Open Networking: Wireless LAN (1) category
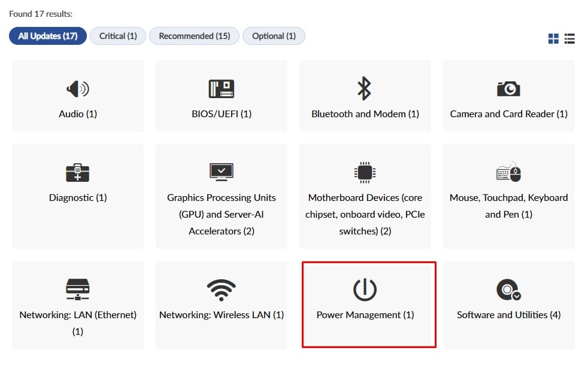This screenshot has width=588, height=366. (222, 315)
